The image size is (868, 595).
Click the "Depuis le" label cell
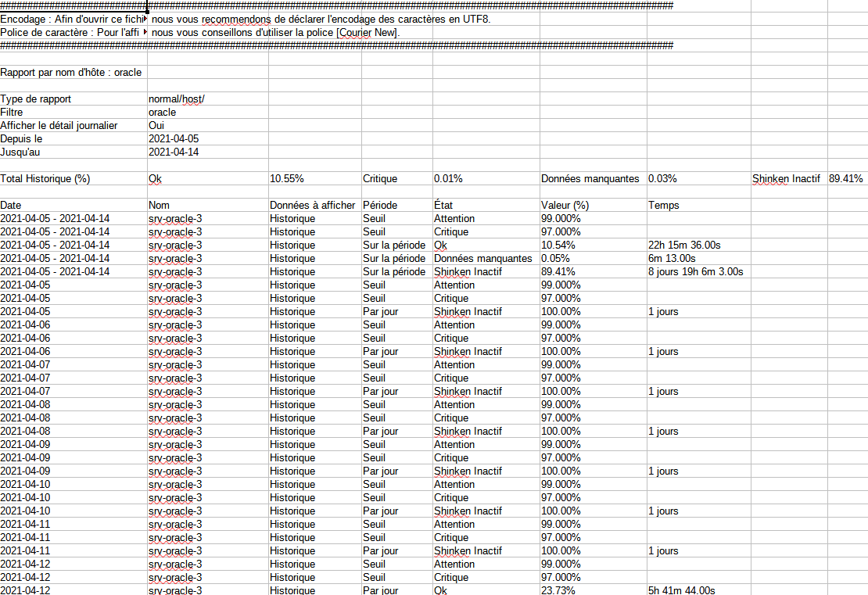pos(21,139)
